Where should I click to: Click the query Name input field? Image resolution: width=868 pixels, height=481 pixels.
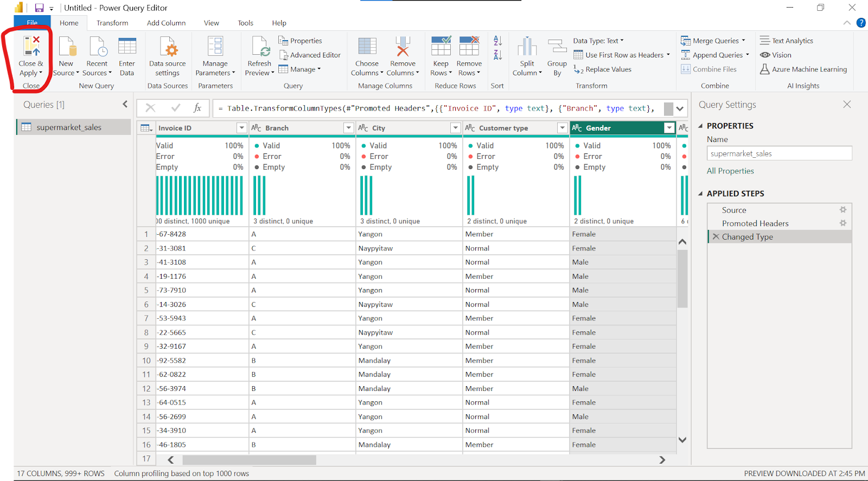click(779, 153)
